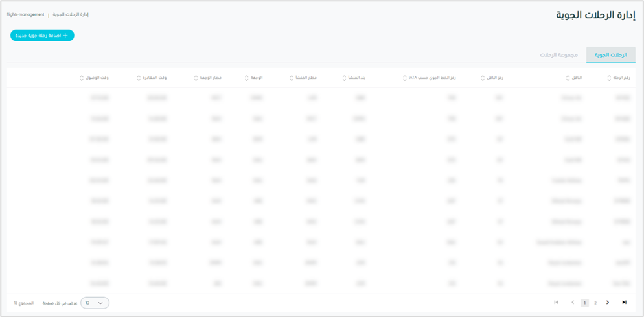
Task: Open page 2 of the table
Action: [x=595, y=303]
